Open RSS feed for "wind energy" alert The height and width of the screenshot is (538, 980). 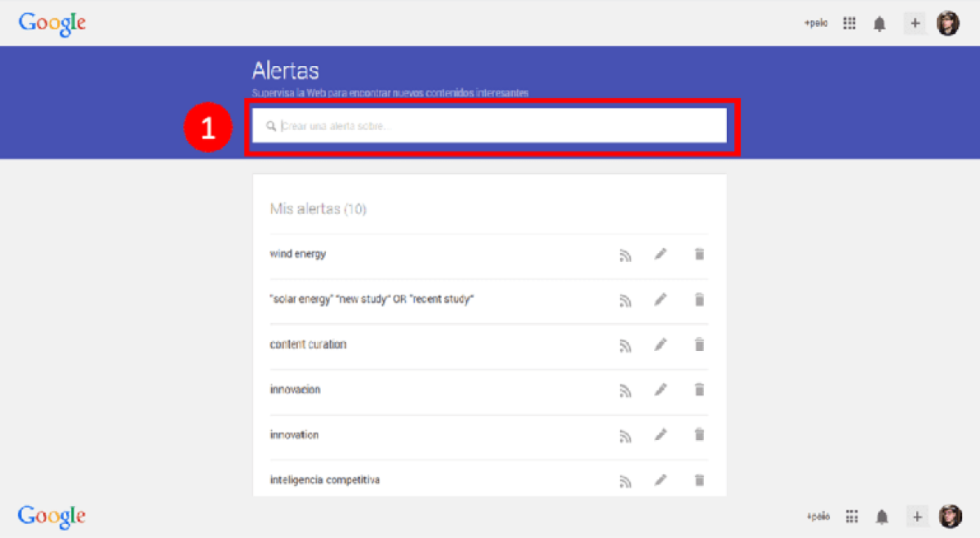coord(626,254)
